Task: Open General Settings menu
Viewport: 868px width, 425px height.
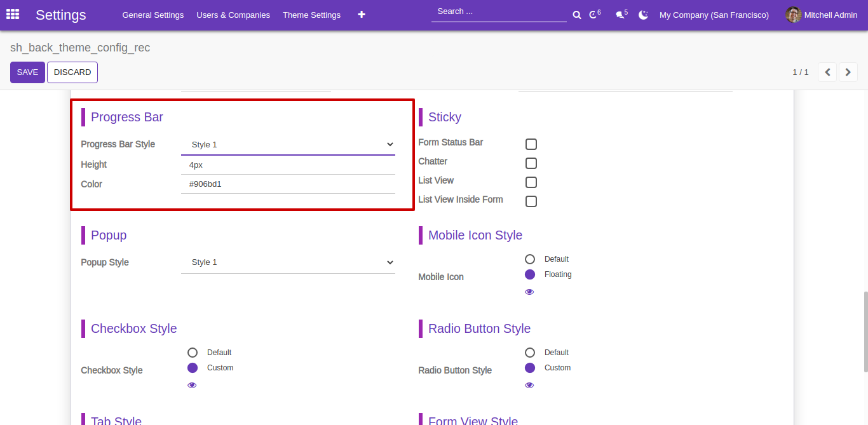Action: [153, 15]
